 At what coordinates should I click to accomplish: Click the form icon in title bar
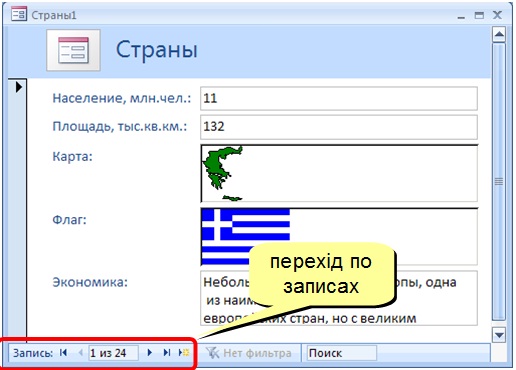19,14
